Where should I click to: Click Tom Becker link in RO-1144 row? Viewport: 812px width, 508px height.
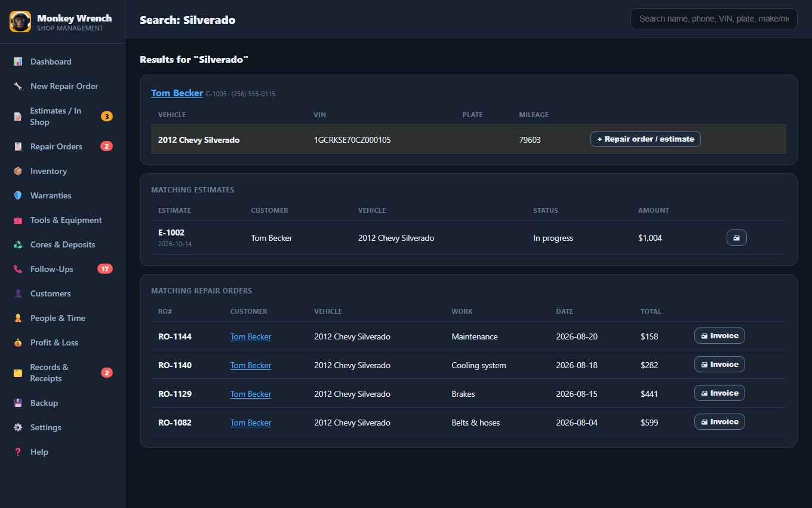[x=251, y=336]
